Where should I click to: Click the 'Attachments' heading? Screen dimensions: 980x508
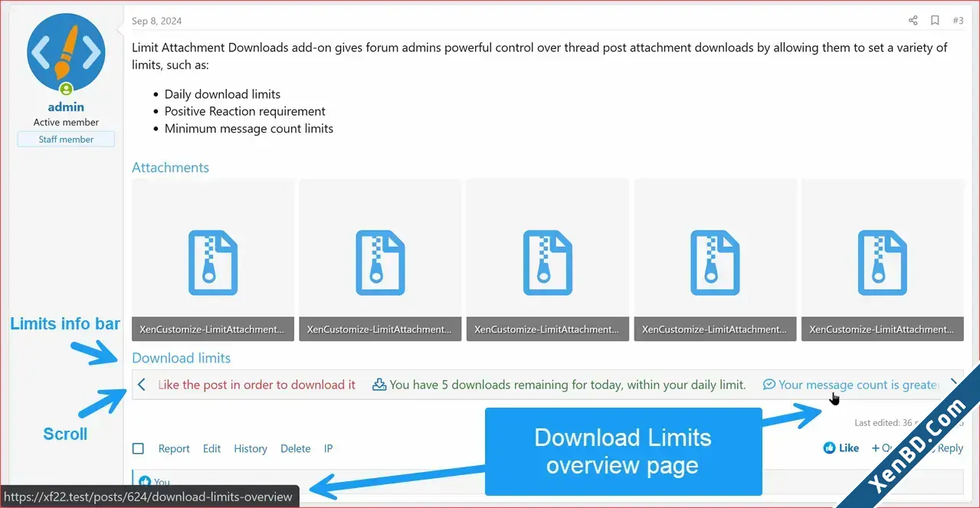(x=170, y=167)
